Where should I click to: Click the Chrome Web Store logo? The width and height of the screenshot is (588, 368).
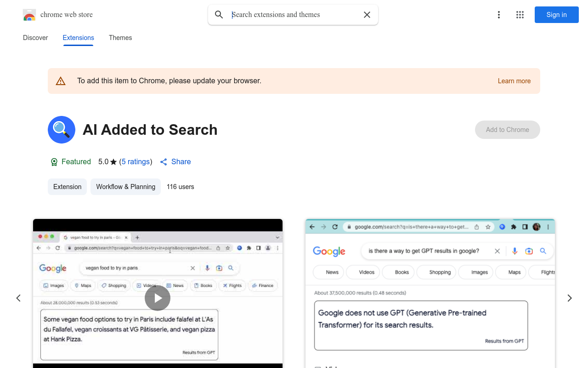(29, 15)
